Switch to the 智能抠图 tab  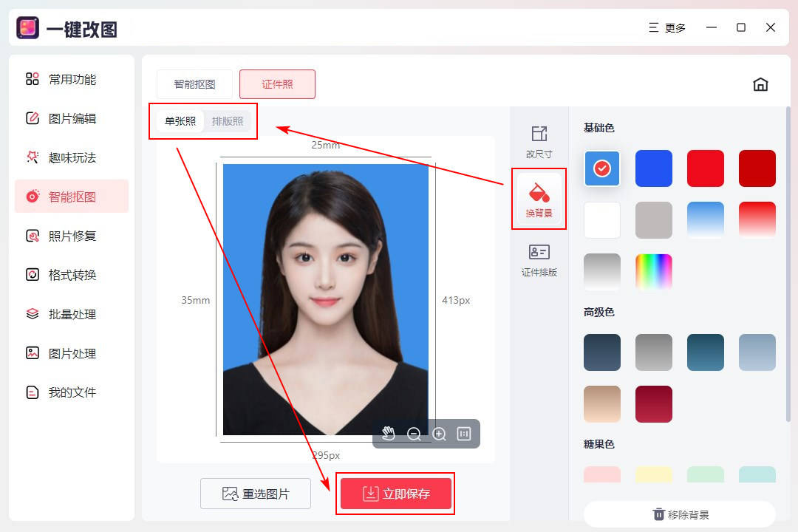(194, 83)
